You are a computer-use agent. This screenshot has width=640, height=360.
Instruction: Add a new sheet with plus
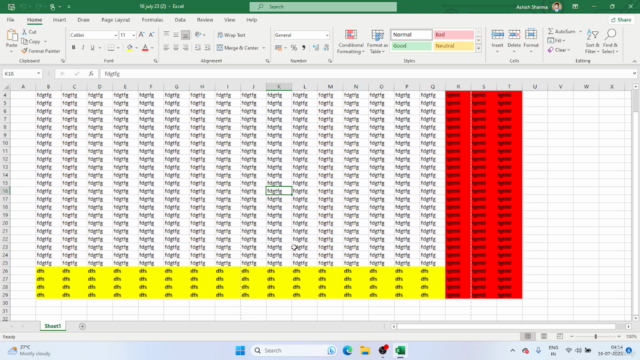(x=82, y=326)
